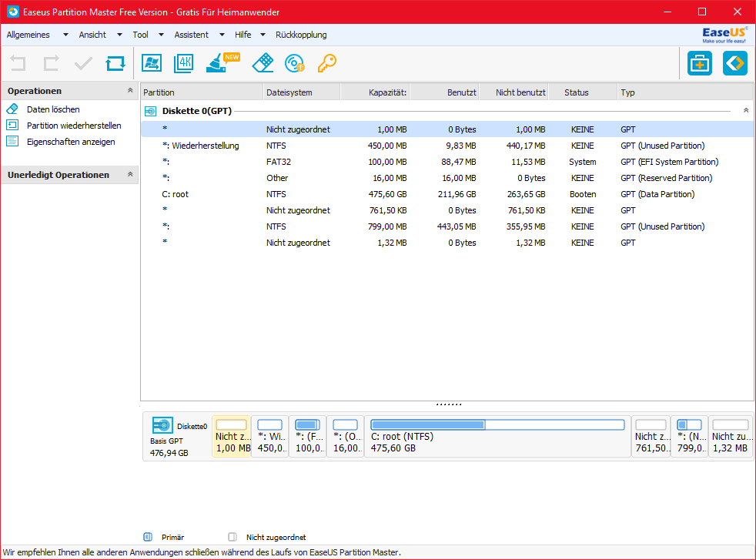Open the Ansicht menu

[92, 35]
